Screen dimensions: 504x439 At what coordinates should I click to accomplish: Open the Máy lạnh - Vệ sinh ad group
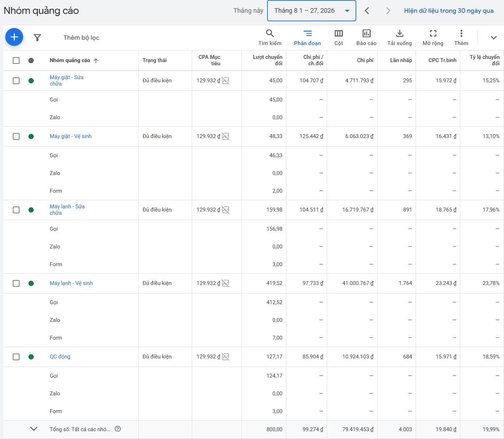click(71, 283)
